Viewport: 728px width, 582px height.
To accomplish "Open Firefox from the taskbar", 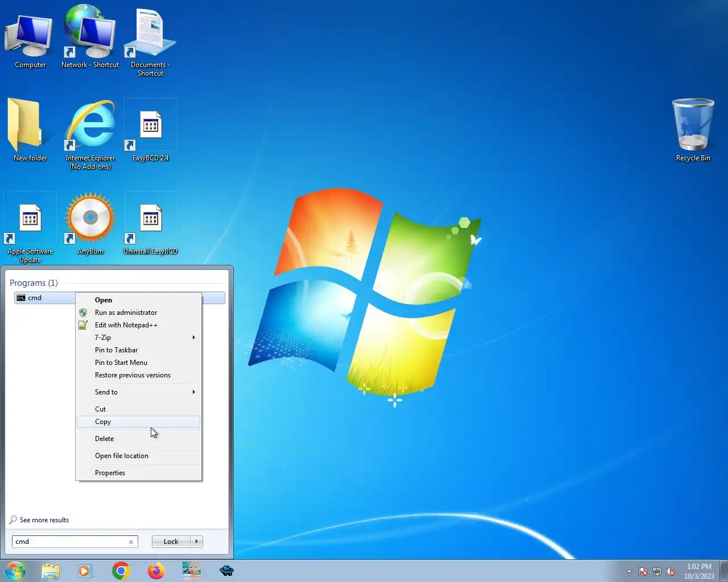I will 156,571.
